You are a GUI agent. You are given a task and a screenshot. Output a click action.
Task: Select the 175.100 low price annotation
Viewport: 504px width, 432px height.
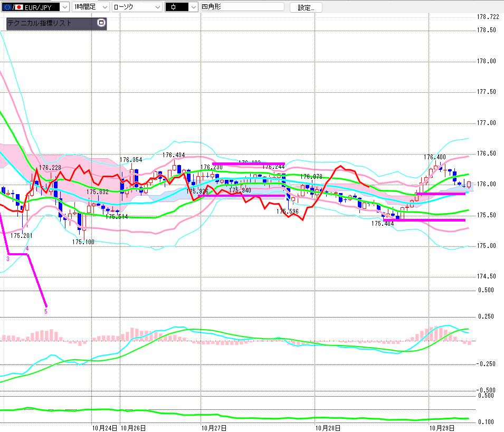(83, 242)
